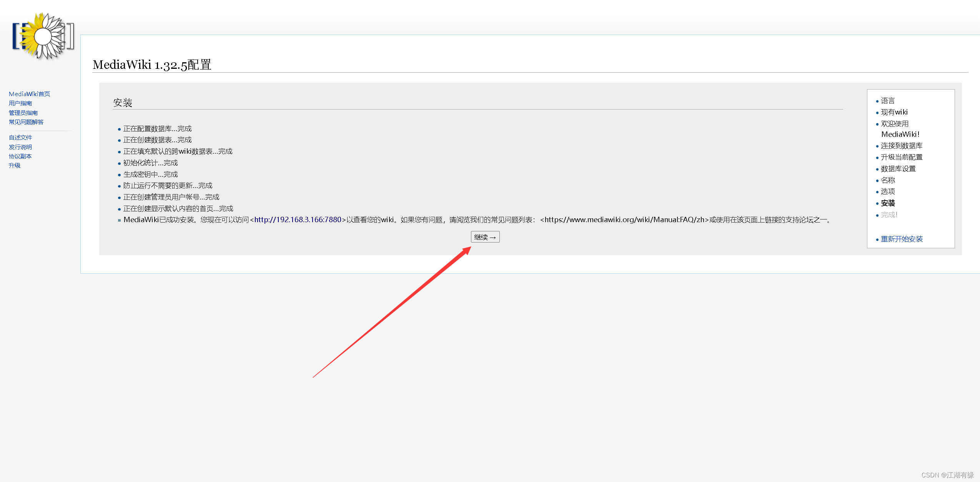Select the 数据库设置 step item
Screen dimensions: 980x482
(x=898, y=169)
